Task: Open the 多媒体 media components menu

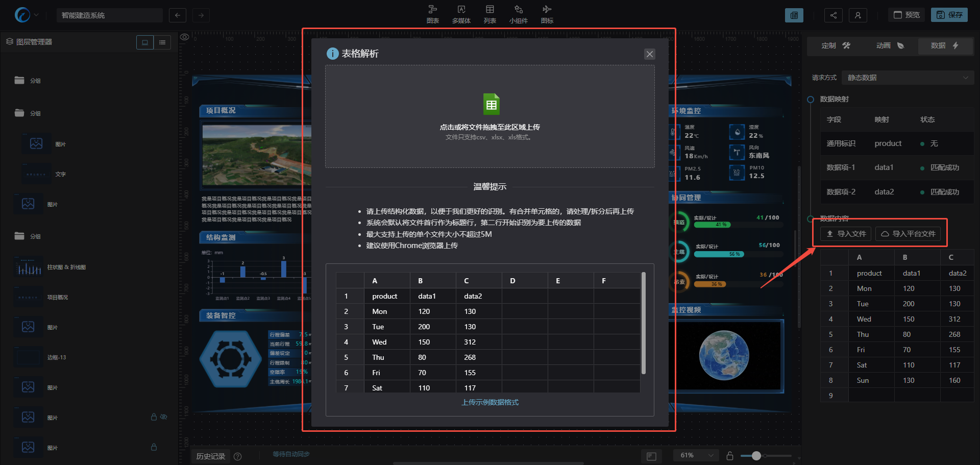Action: tap(461, 14)
